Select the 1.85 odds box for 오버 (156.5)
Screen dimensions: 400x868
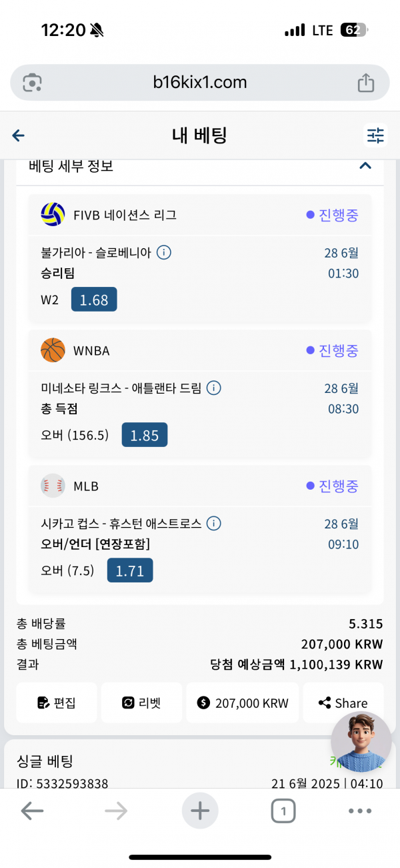[145, 435]
